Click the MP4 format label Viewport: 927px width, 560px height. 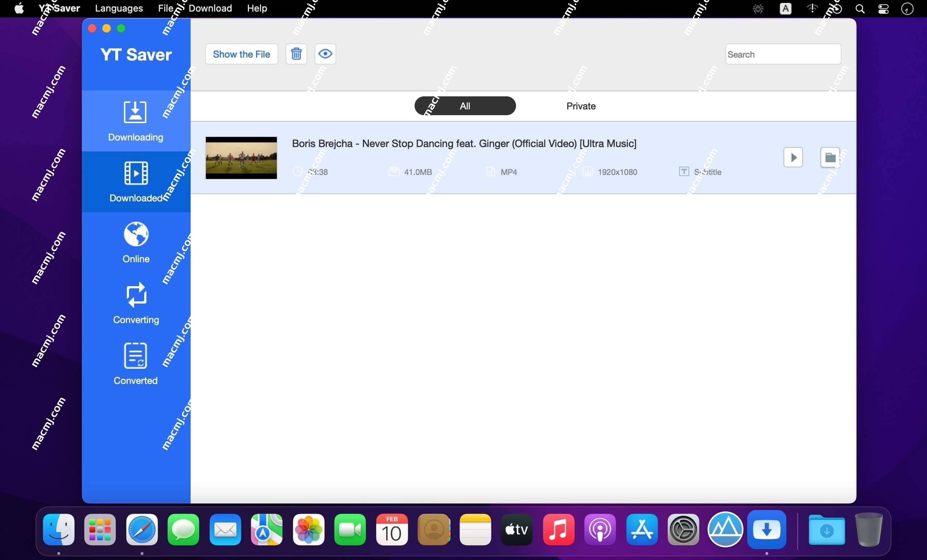pyautogui.click(x=509, y=172)
